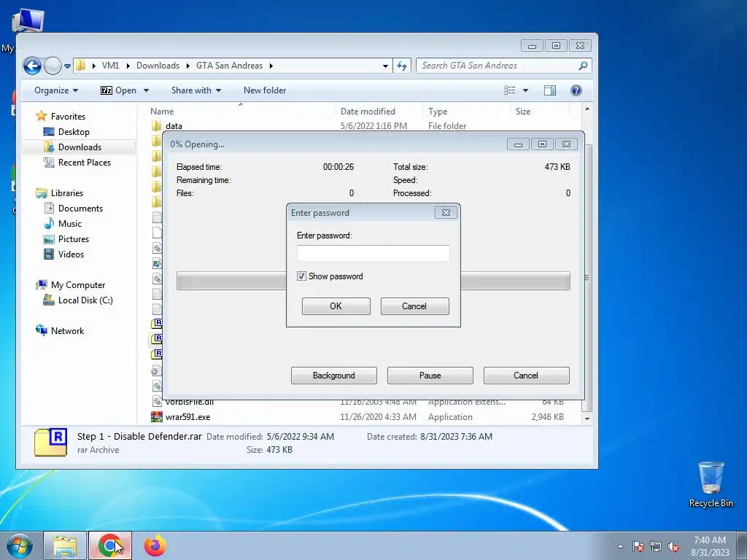Click the wrar591.exe application icon
The width and height of the screenshot is (747, 560).
pos(156,416)
